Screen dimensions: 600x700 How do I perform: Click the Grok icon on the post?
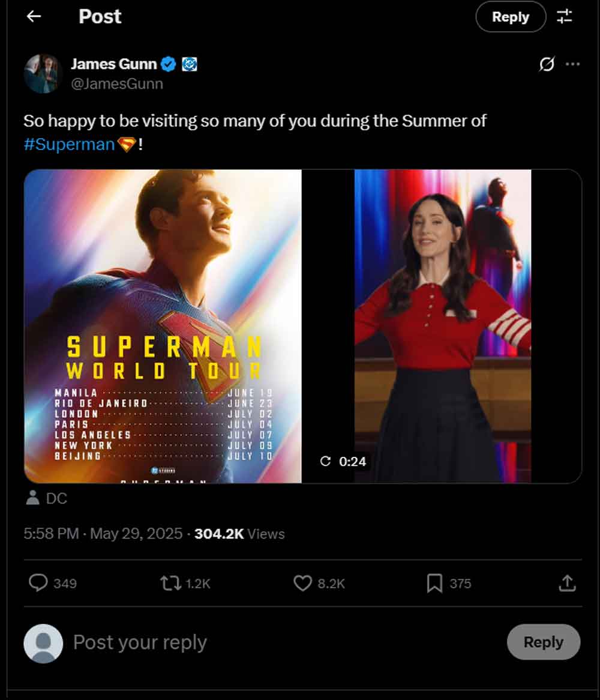point(547,64)
